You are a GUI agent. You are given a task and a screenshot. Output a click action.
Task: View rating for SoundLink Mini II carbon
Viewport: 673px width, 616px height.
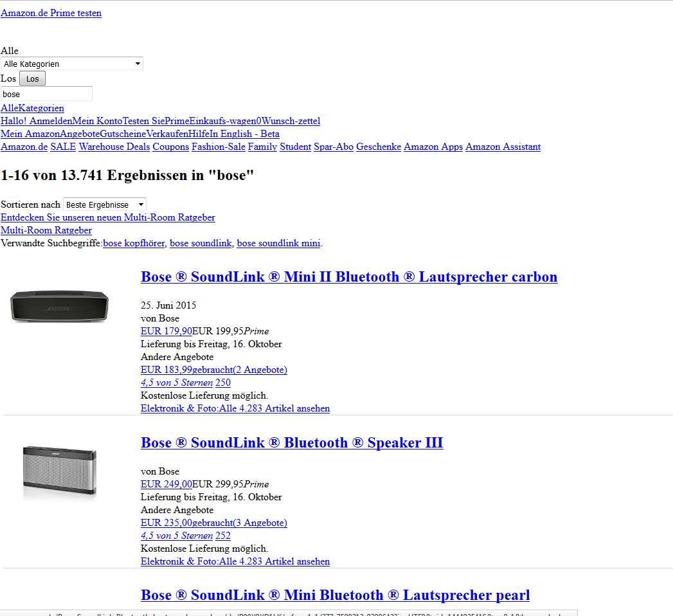177,383
